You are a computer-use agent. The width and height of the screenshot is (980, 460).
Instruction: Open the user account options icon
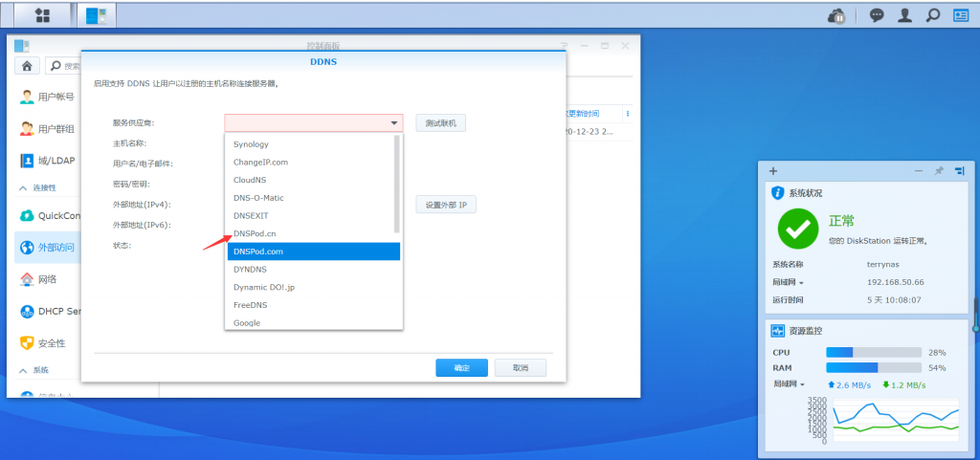point(904,15)
